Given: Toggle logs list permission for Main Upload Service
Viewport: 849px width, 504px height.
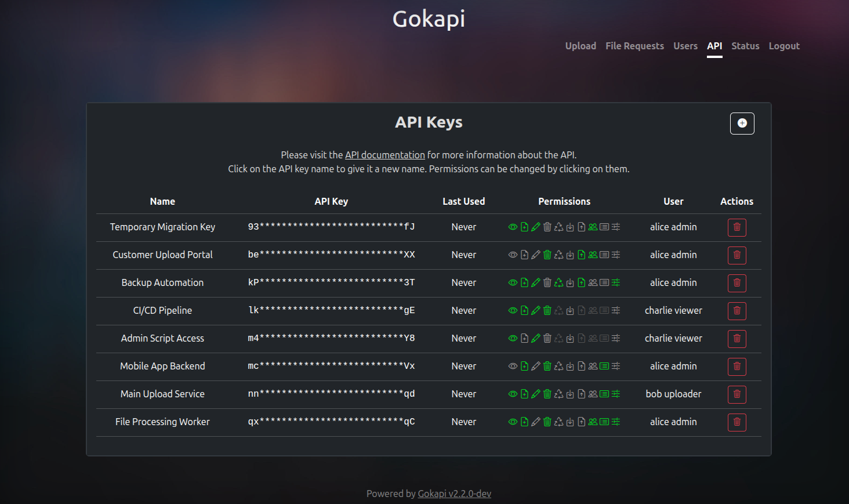Looking at the screenshot, I should [x=604, y=394].
